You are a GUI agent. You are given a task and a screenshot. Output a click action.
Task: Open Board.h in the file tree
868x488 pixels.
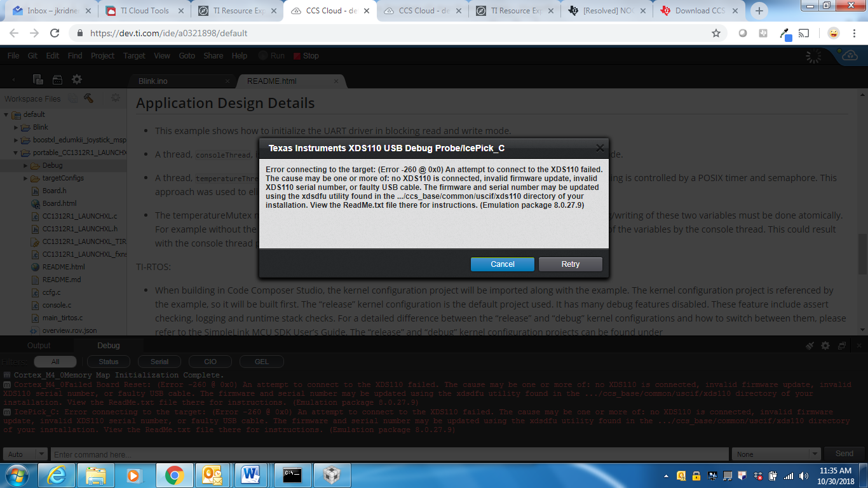pyautogui.click(x=54, y=191)
